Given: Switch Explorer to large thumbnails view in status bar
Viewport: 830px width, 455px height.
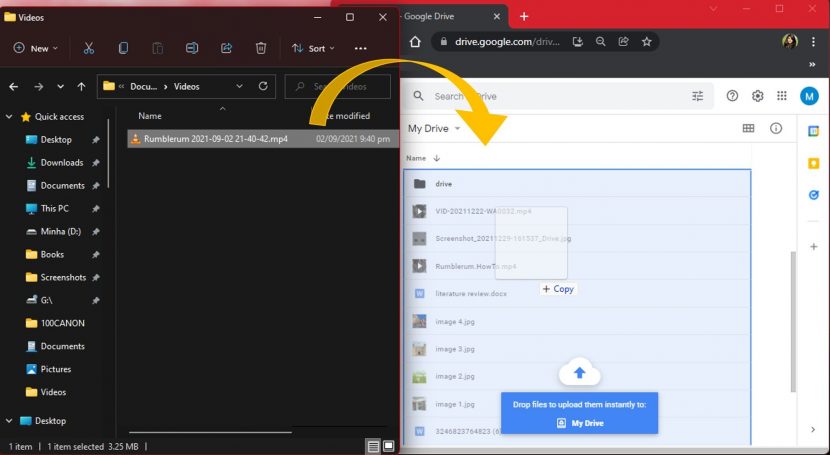Looking at the screenshot, I should tap(389, 446).
